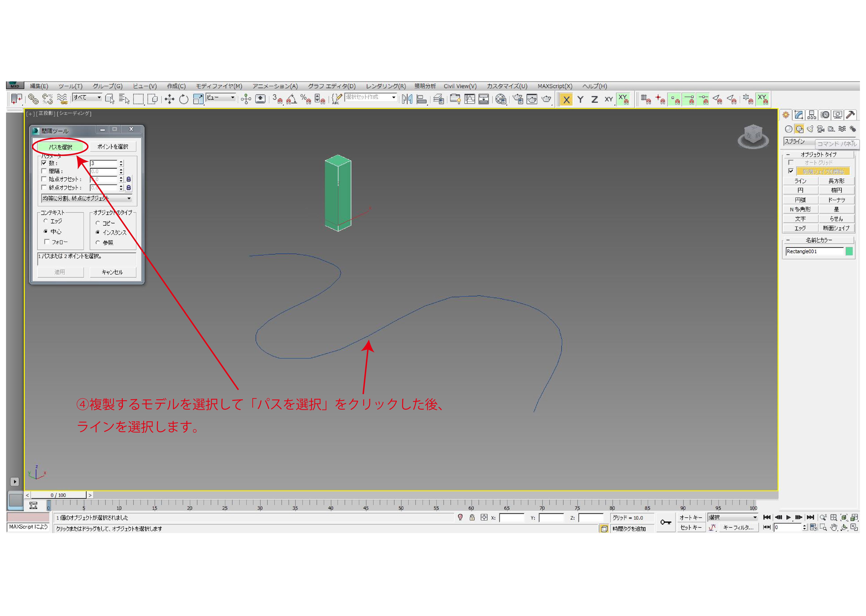The width and height of the screenshot is (866, 616).
Task: Enable the フォロー checkbox
Action: pos(47,242)
